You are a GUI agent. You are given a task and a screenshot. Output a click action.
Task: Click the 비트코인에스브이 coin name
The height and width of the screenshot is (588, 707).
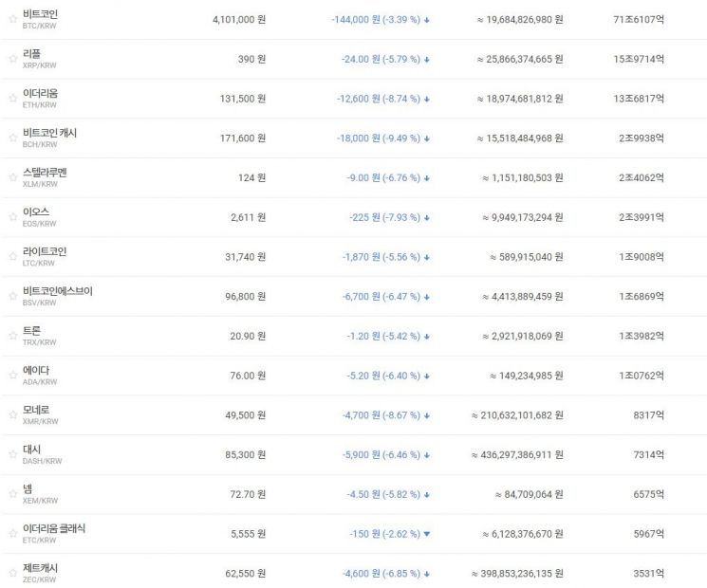click(x=58, y=291)
